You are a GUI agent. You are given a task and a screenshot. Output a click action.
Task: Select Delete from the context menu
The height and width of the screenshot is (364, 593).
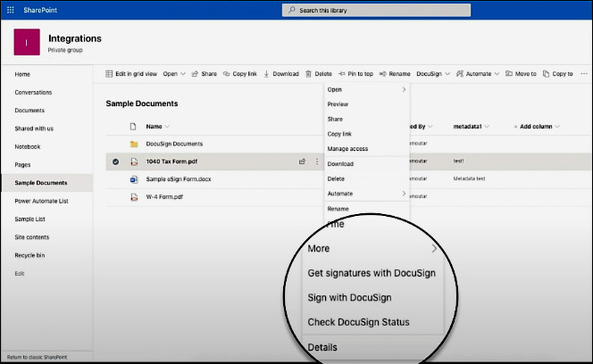tap(336, 178)
